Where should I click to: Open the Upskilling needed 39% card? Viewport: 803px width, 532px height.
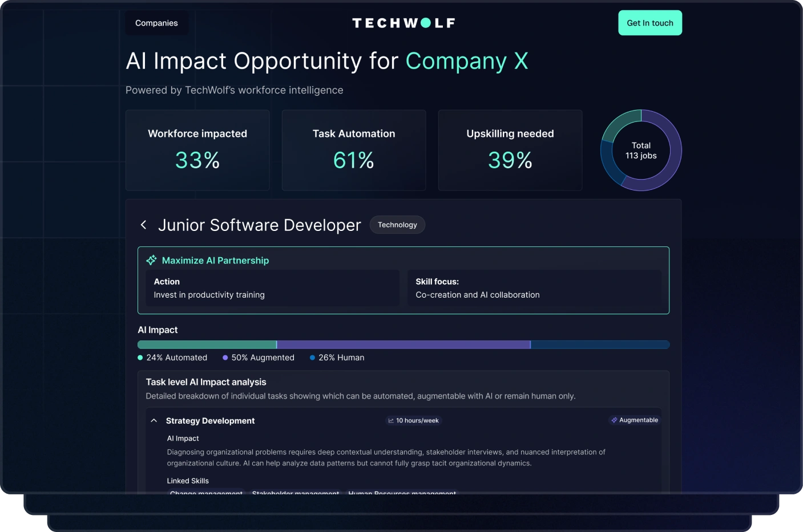point(510,150)
